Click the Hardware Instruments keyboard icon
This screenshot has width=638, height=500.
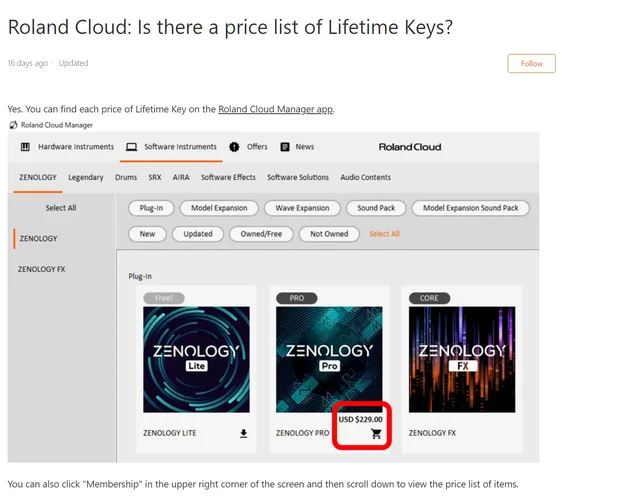pyautogui.click(x=26, y=147)
